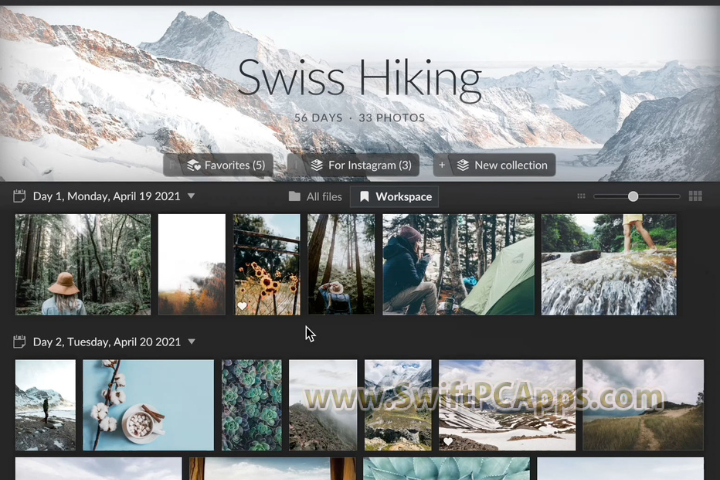Viewport: 720px width, 480px height.
Task: Switch to the Workspace tab
Action: [395, 197]
